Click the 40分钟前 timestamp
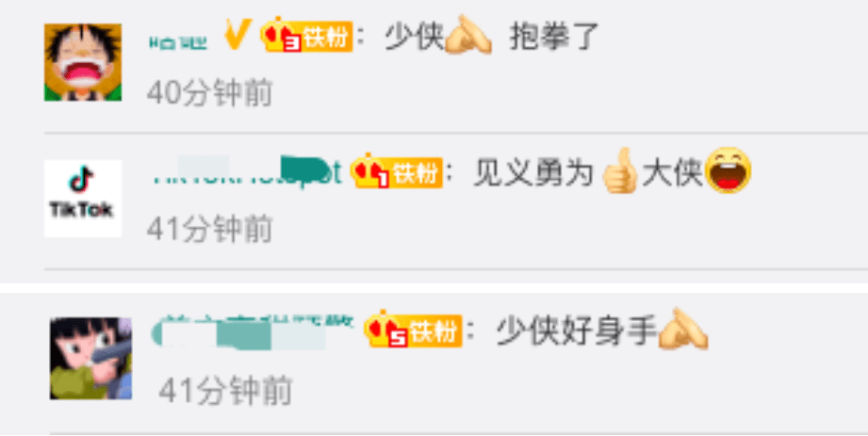This screenshot has height=436, width=868. [209, 92]
